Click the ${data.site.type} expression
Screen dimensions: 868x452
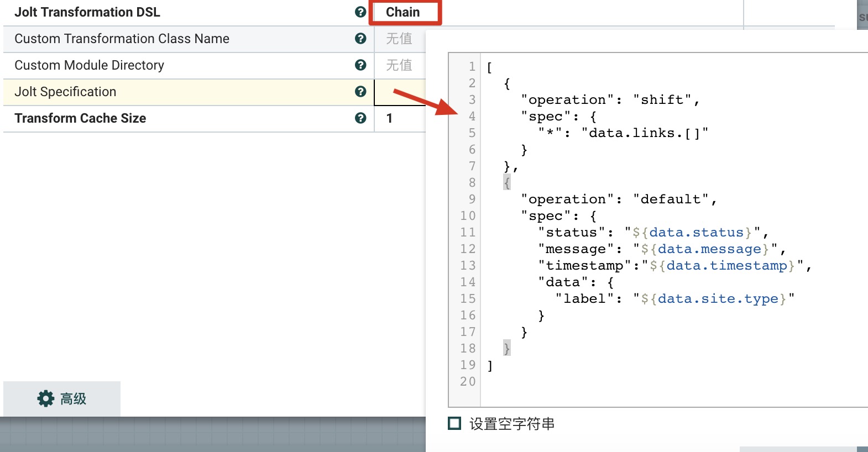[x=713, y=299]
